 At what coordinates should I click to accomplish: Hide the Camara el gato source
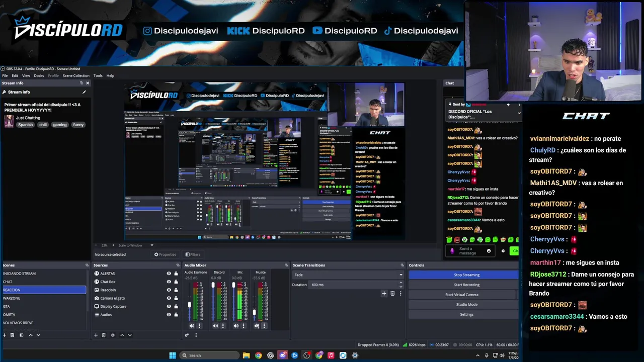click(x=169, y=298)
